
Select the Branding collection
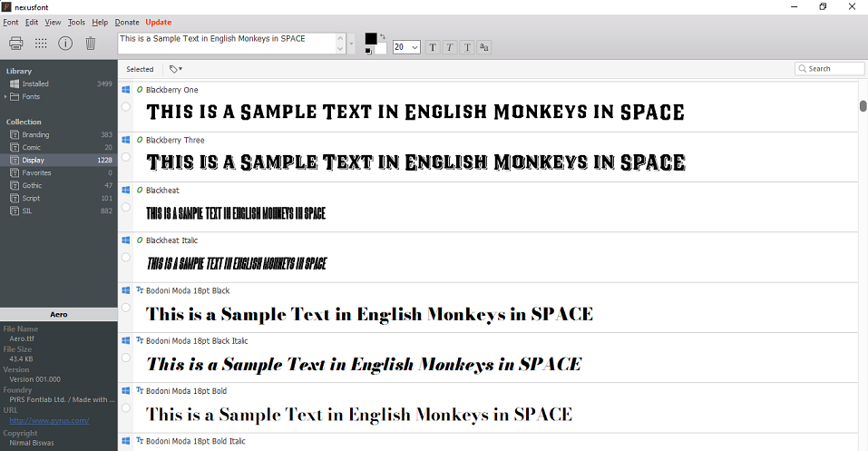[59, 134]
